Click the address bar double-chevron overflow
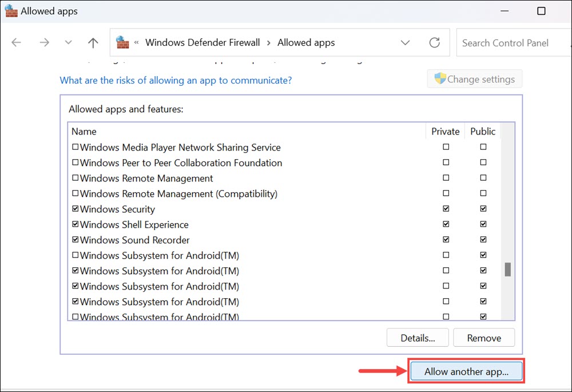This screenshot has width=572, height=392. pyautogui.click(x=137, y=43)
